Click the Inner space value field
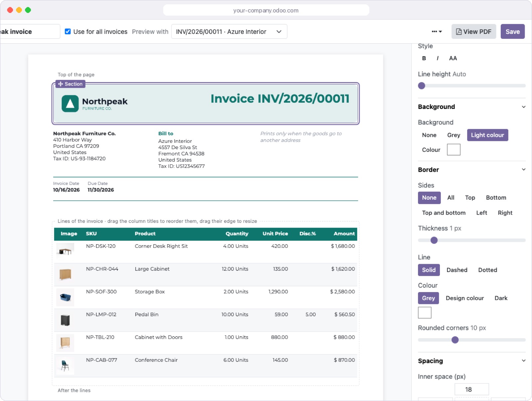Viewport: 532px width, 401px height. click(471, 389)
